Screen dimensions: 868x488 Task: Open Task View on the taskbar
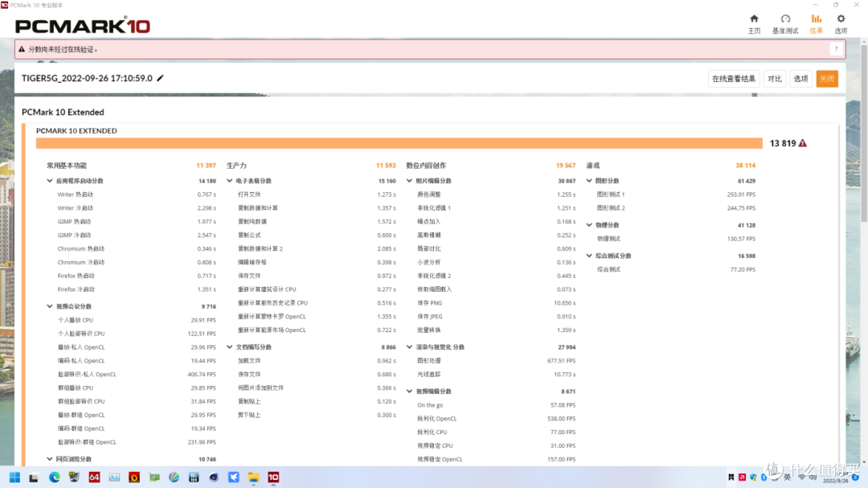[x=34, y=478]
